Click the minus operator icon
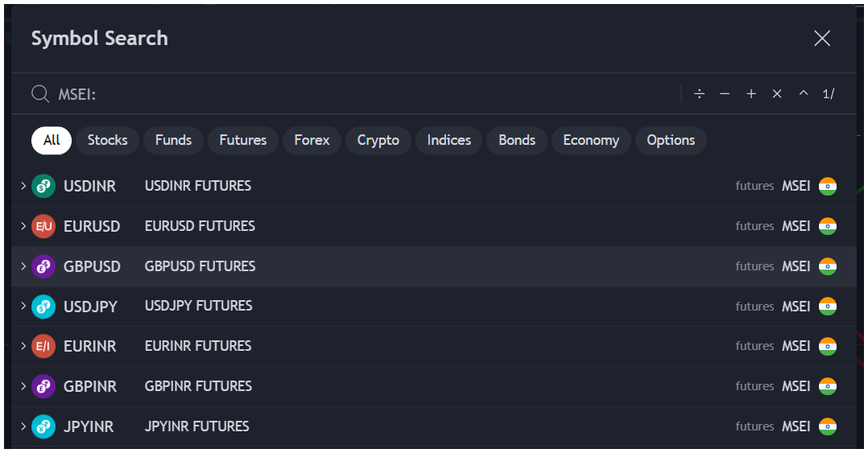 tap(725, 94)
